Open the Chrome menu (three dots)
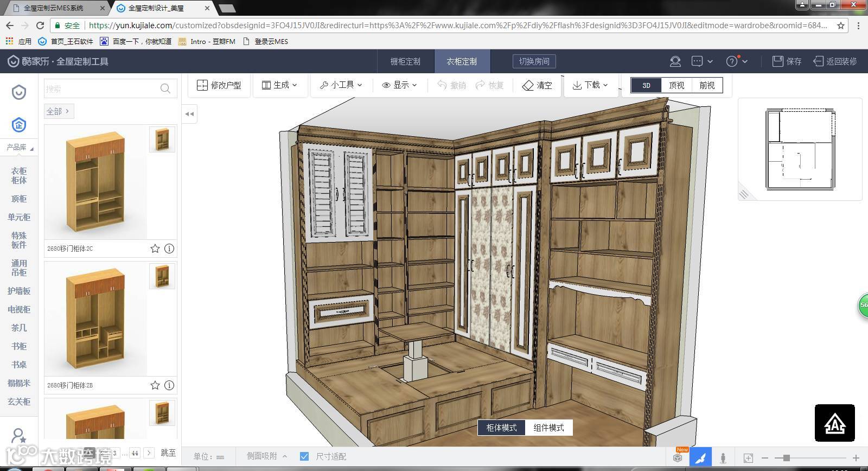 (858, 26)
